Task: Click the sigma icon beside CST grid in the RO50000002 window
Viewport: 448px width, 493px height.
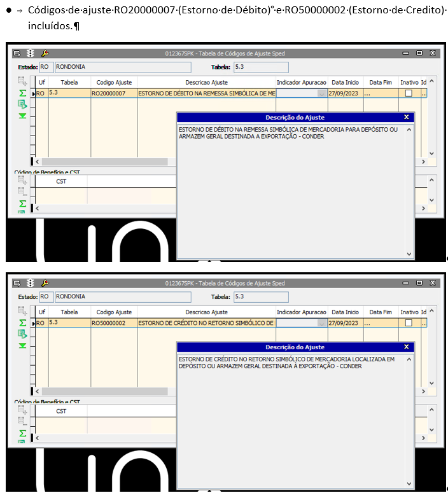Action: pos(23,433)
